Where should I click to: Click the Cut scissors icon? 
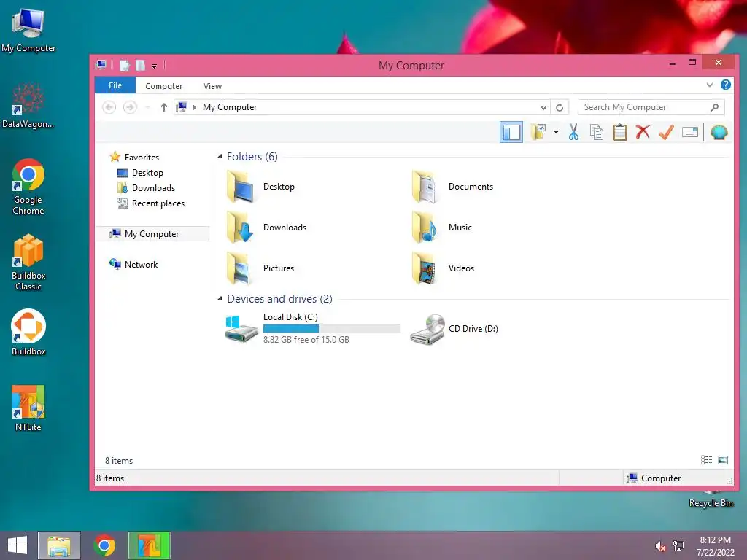point(573,132)
